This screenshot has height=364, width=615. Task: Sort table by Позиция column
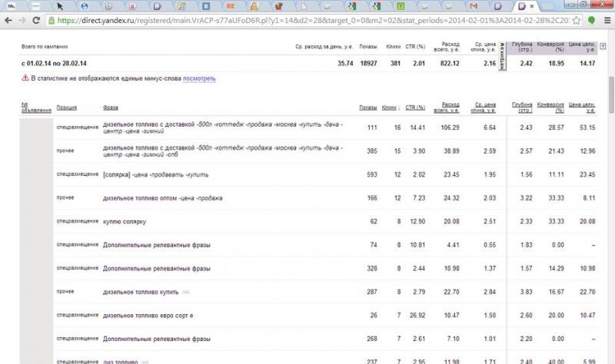67,108
